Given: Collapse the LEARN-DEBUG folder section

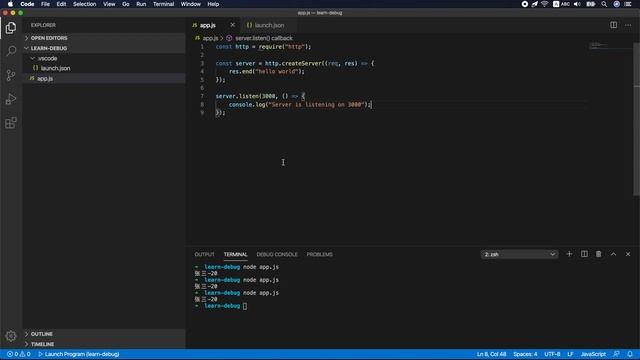Looking at the screenshot, I should (x=104, y=48).
